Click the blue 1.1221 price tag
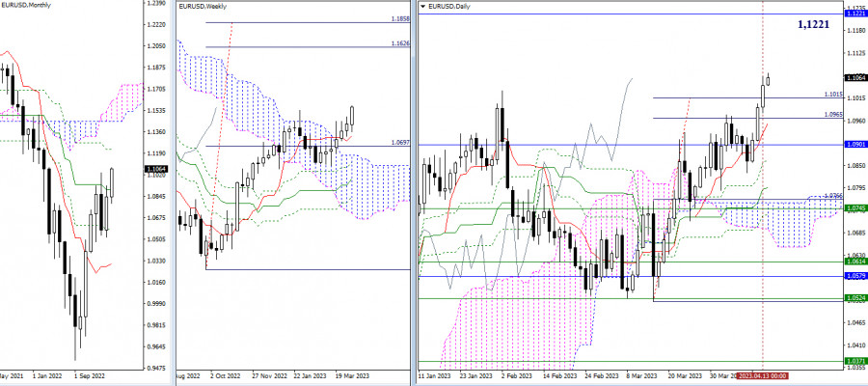This screenshot has height=386, width=868. pyautogui.click(x=855, y=14)
